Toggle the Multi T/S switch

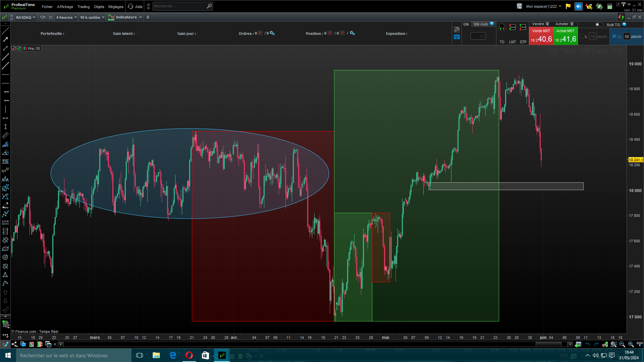tap(599, 24)
